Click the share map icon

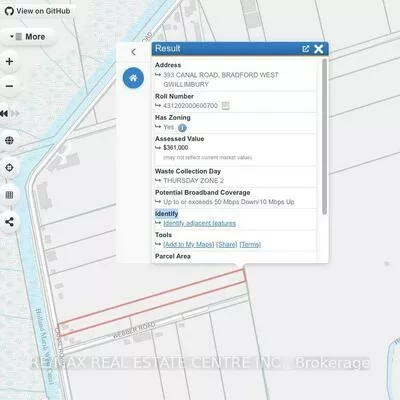[10, 222]
